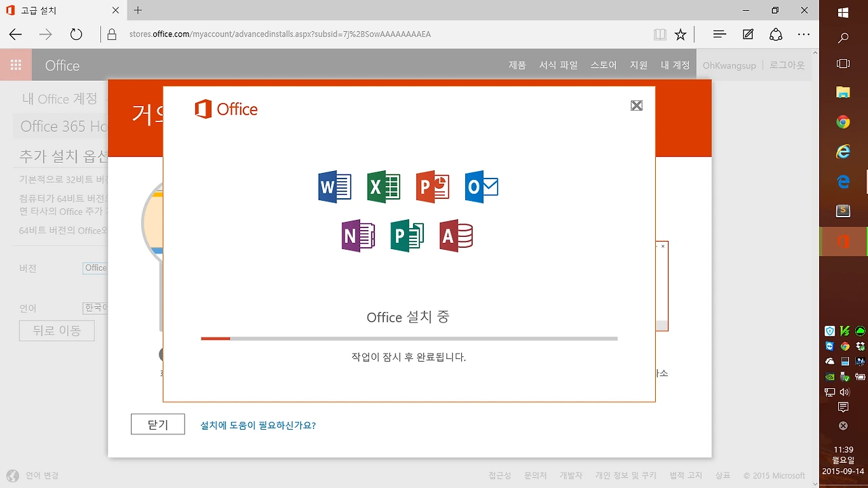
Task: Switch to Office installer on the taskbar
Action: (x=844, y=242)
